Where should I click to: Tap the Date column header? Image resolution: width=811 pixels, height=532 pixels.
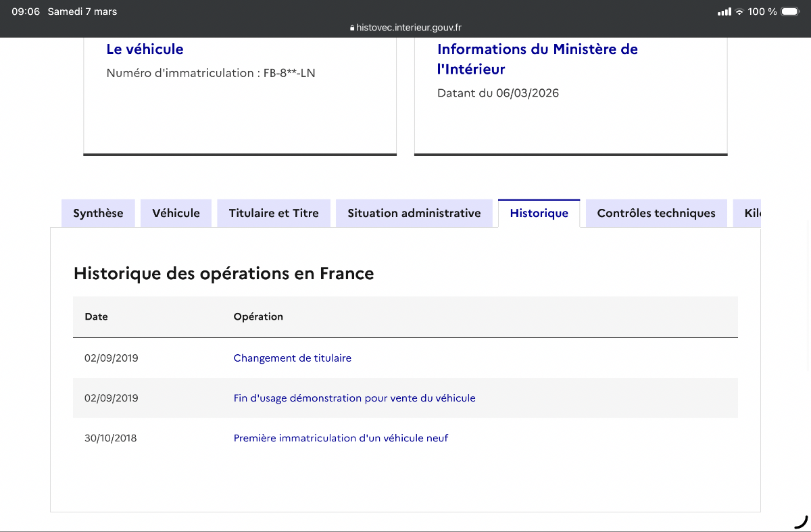point(96,316)
